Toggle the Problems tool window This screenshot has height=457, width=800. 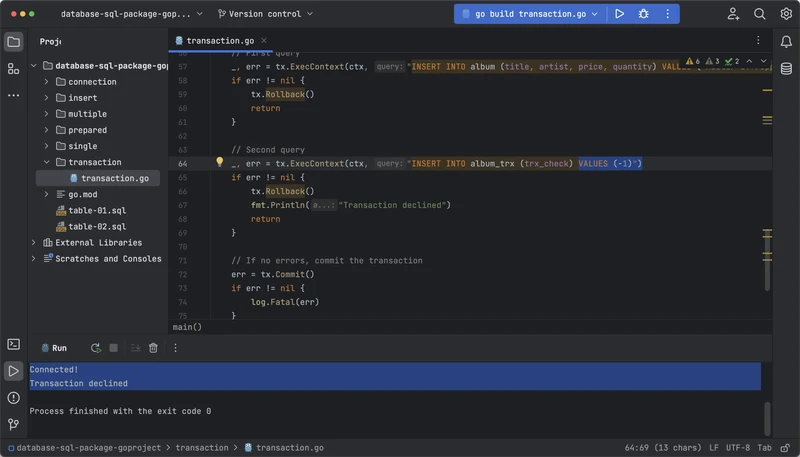[13, 398]
